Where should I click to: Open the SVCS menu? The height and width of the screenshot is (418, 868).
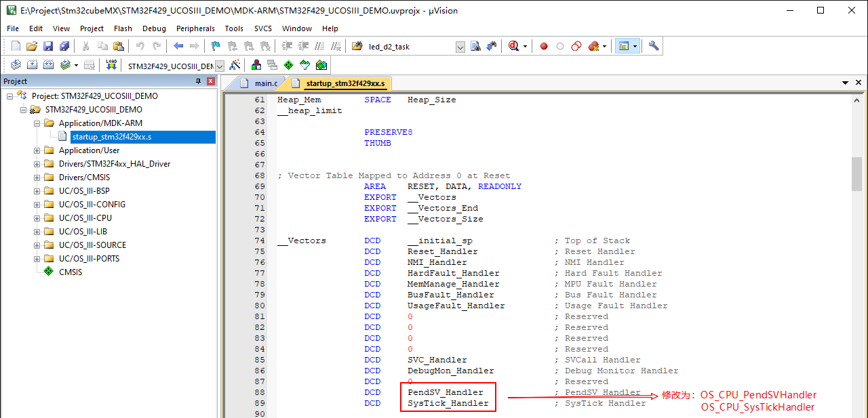pyautogui.click(x=262, y=28)
